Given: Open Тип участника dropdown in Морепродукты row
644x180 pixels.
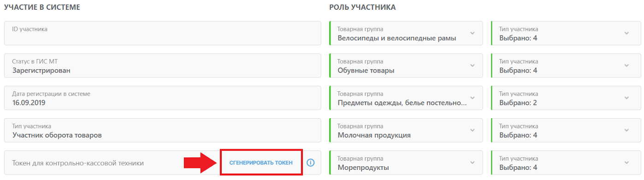Looking at the screenshot, I should (x=566, y=162).
